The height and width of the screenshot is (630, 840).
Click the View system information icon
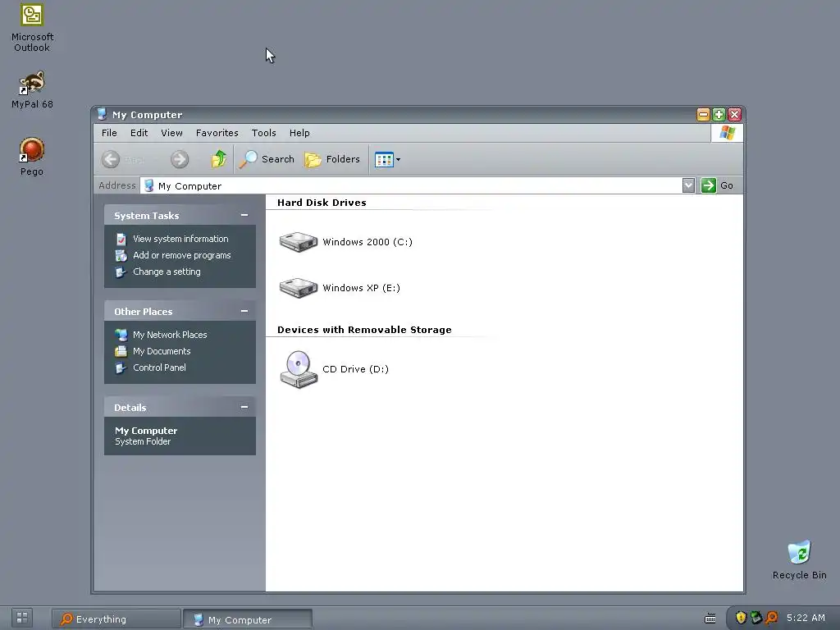click(121, 239)
